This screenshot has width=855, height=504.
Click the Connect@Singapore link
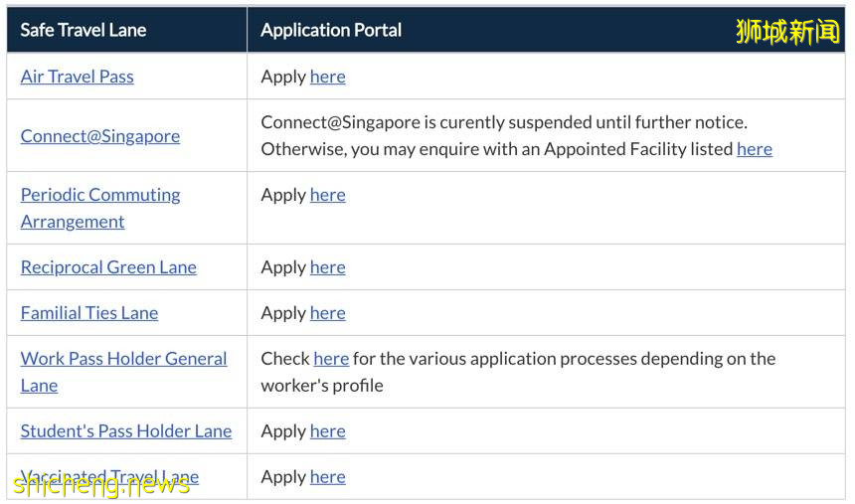[99, 136]
